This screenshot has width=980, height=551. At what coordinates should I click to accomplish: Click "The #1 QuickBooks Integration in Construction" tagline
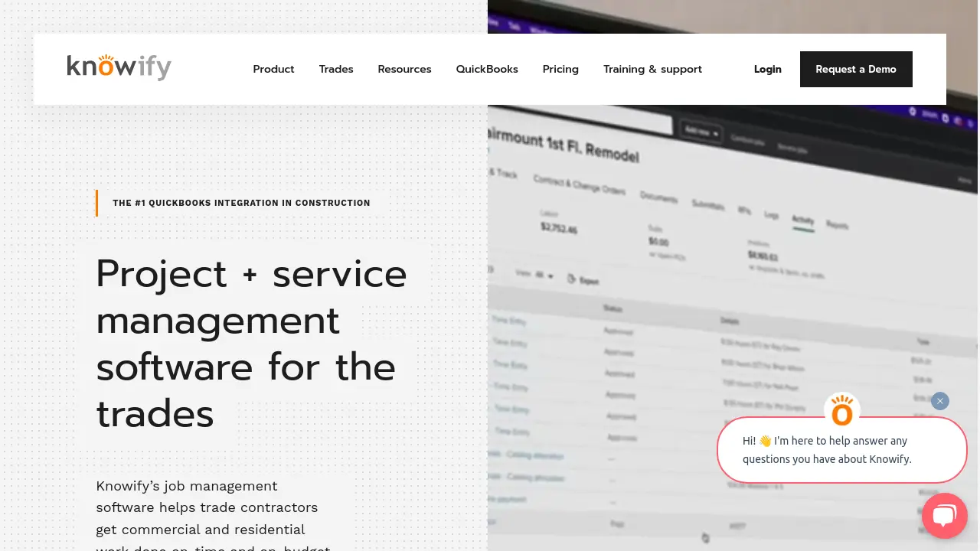tap(241, 203)
